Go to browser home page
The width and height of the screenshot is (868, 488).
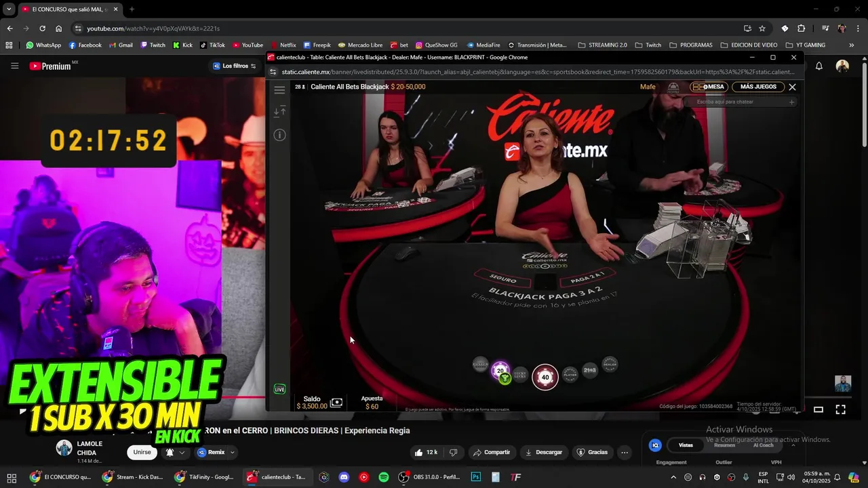click(58, 28)
